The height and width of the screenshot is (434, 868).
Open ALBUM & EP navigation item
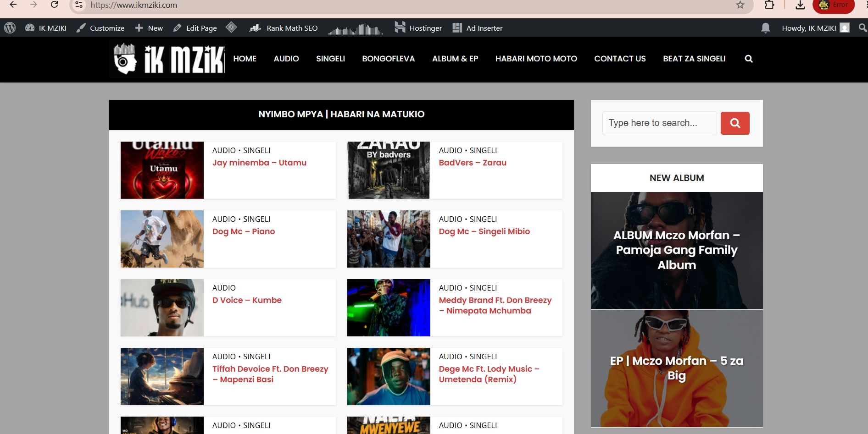pyautogui.click(x=455, y=59)
